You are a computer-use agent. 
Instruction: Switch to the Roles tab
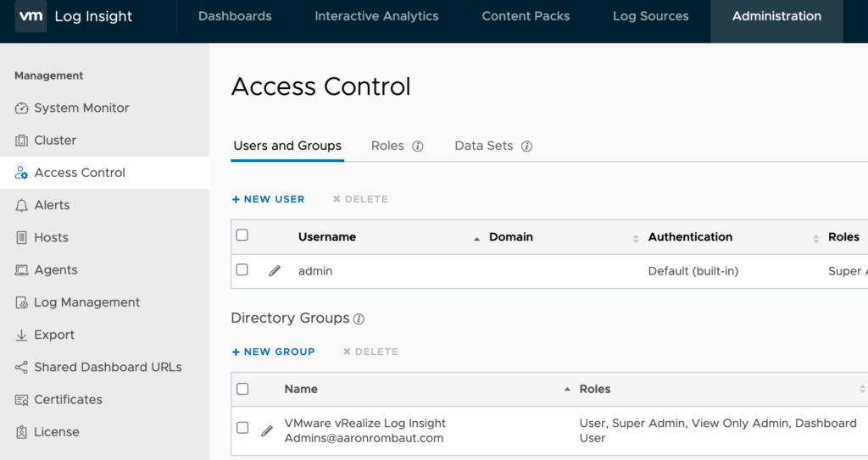point(387,146)
